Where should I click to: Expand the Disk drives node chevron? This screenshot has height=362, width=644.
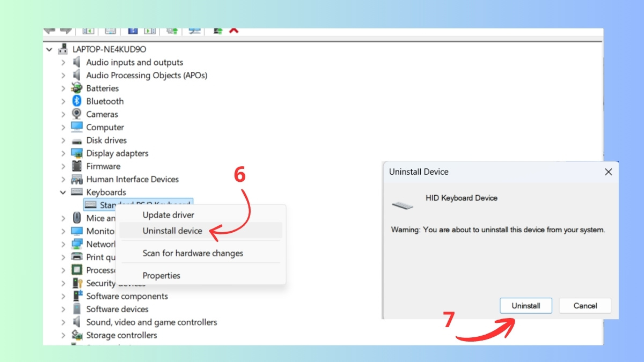tap(63, 140)
